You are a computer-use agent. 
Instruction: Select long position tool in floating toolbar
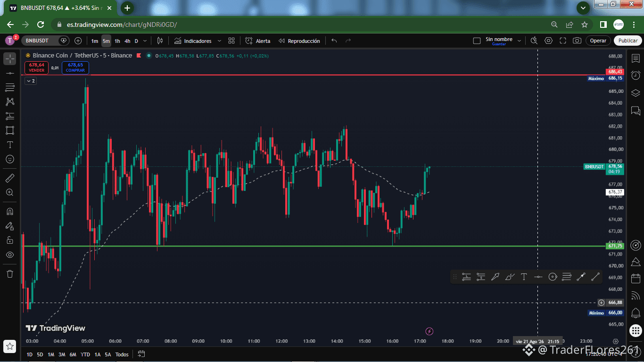click(x=466, y=277)
